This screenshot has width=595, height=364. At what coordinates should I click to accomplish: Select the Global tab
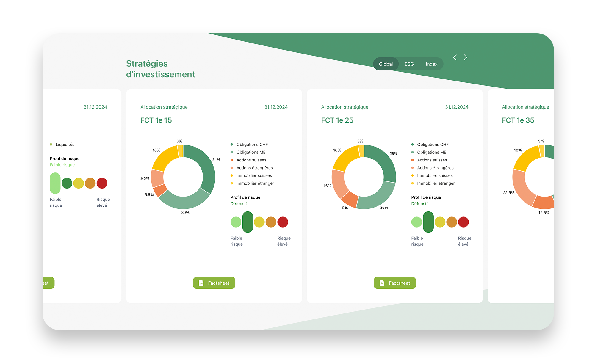(386, 64)
